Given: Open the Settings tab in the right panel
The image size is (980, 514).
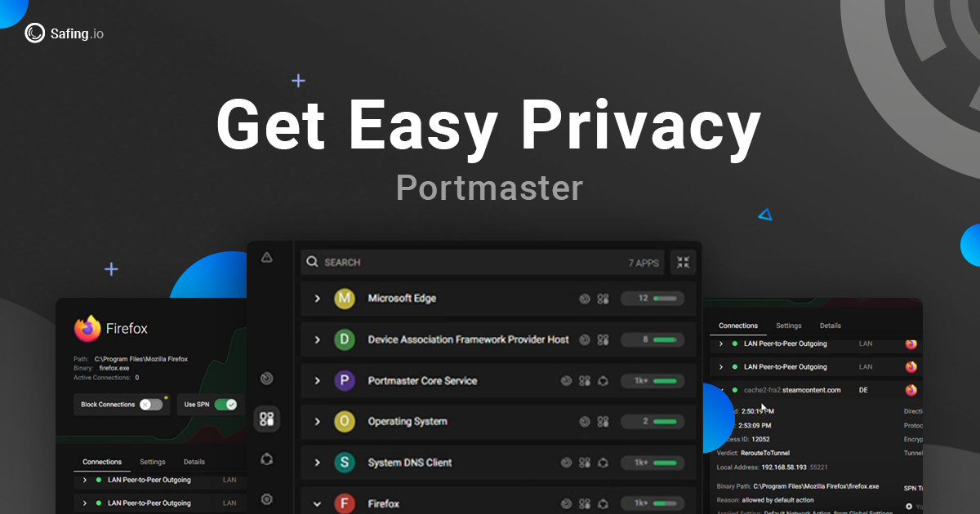Looking at the screenshot, I should tap(788, 325).
